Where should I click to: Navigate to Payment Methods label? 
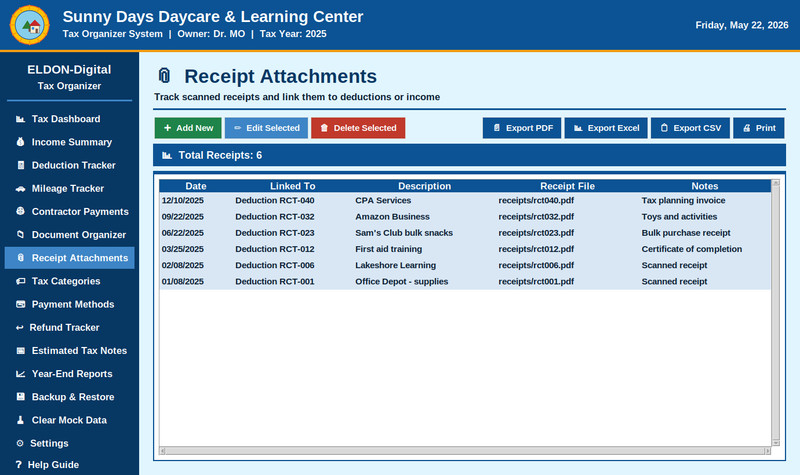pos(73,304)
